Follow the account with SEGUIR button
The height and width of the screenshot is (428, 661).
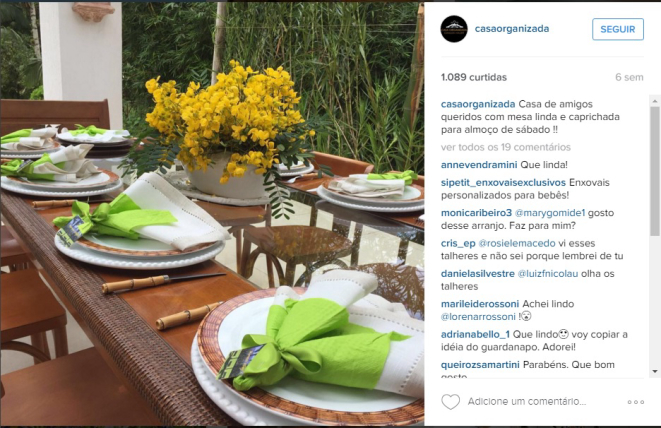618,29
